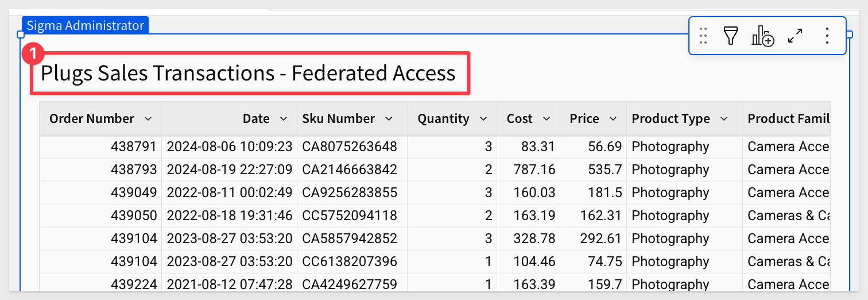Open the Quantity column dropdown arrow
This screenshot has height=300, width=868.
point(483,119)
